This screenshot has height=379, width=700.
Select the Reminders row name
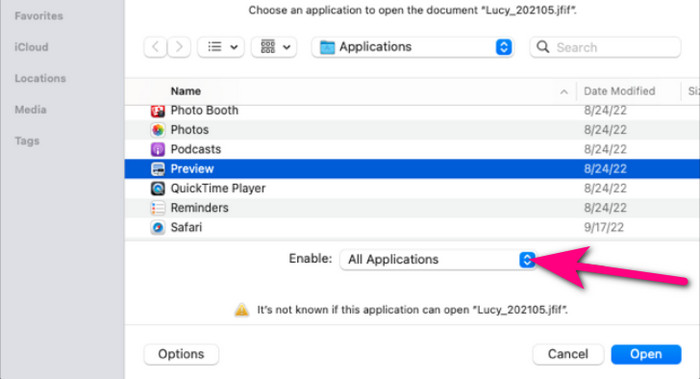coord(199,208)
